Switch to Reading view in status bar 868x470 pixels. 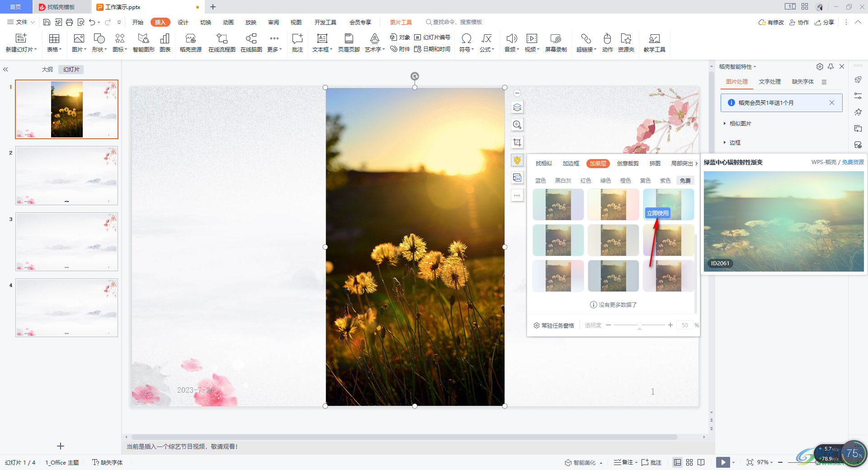tap(701, 462)
